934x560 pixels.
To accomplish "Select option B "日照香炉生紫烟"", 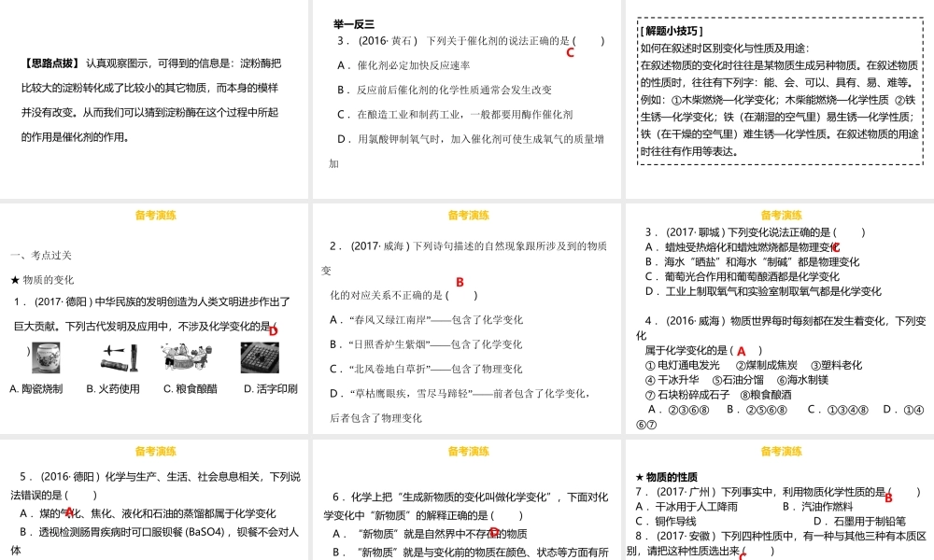I will pyautogui.click(x=426, y=344).
